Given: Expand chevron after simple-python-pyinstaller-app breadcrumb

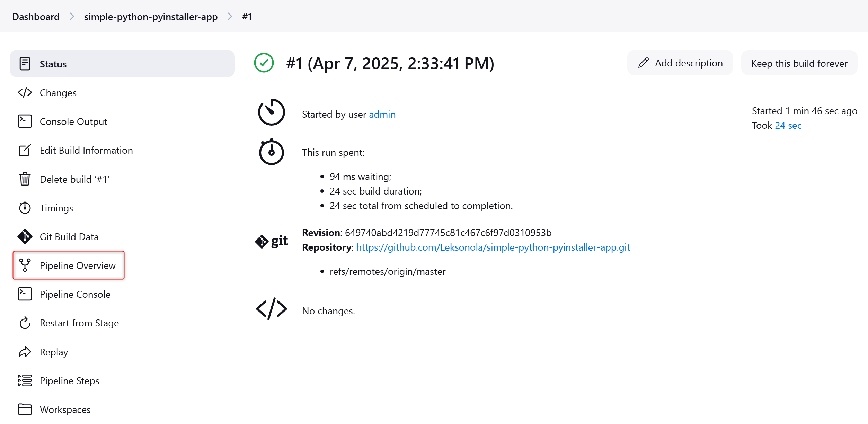Looking at the screenshot, I should [x=230, y=17].
